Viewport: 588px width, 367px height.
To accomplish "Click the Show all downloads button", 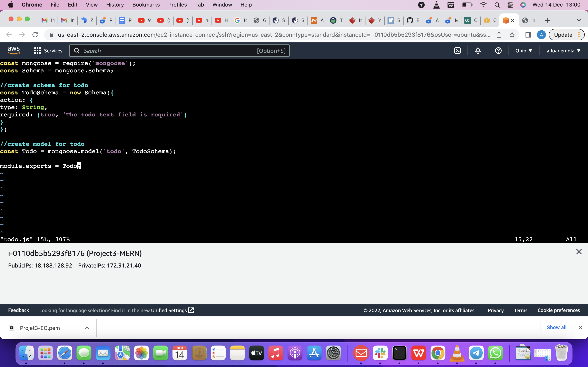I will pos(556,327).
